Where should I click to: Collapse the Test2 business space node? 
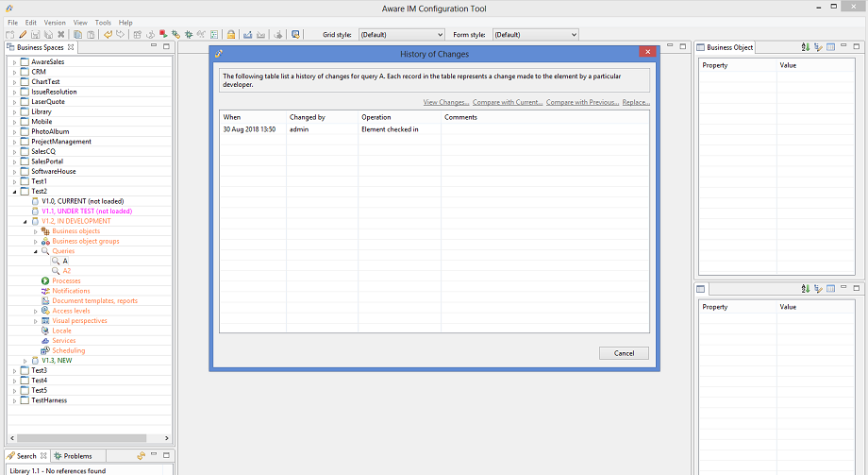pyautogui.click(x=14, y=191)
